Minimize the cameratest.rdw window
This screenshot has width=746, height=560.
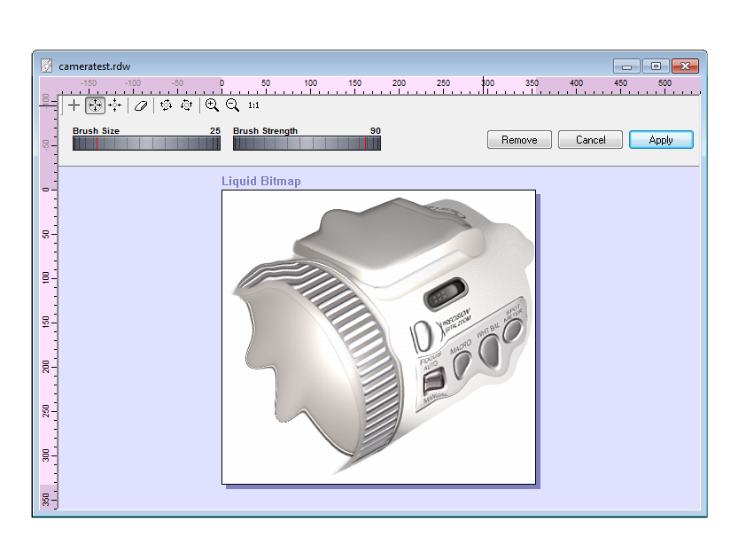click(x=627, y=66)
